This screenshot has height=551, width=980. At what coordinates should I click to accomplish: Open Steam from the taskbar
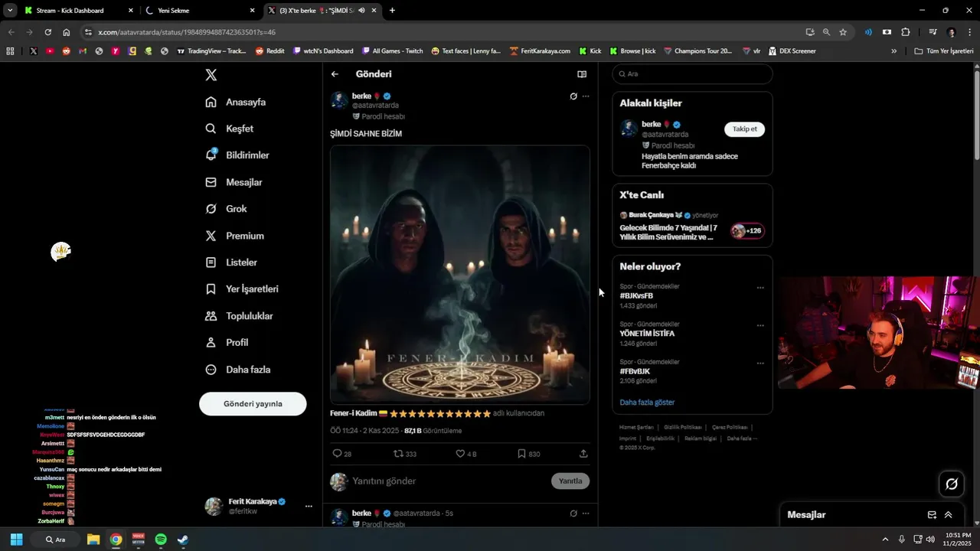[183, 540]
